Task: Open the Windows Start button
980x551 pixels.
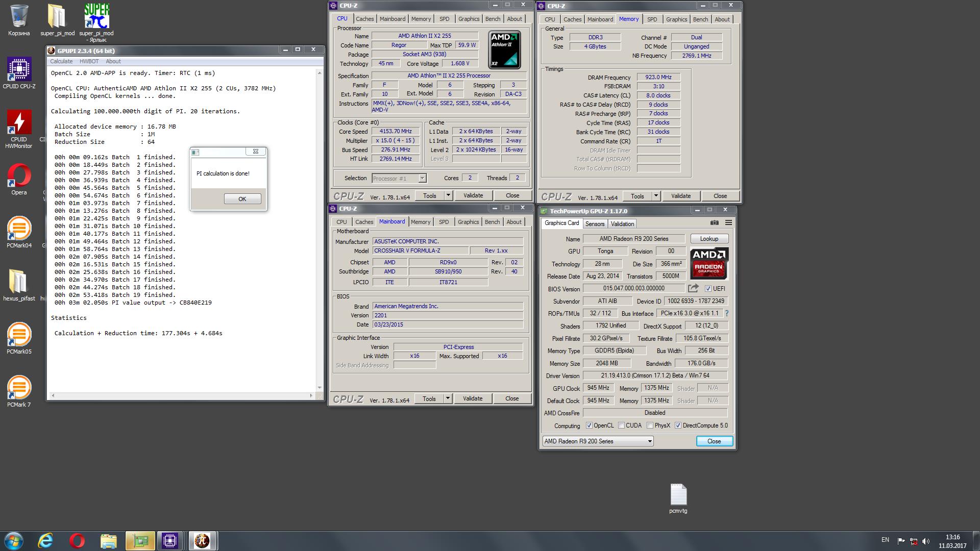Action: 14,541
